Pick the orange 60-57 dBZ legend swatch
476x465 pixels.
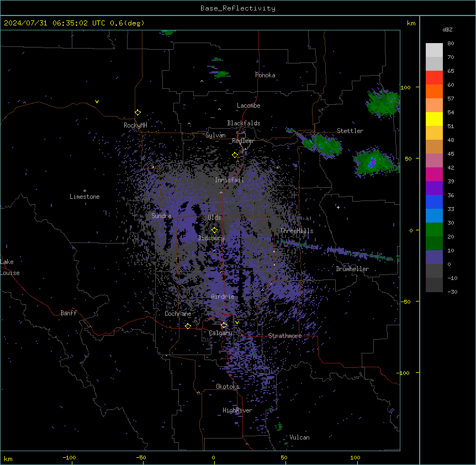pos(434,91)
